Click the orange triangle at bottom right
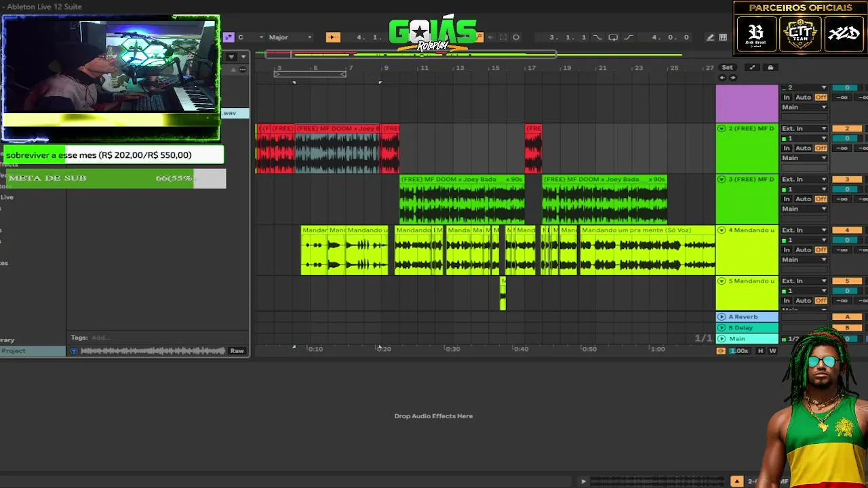Image resolution: width=868 pixels, height=488 pixels. pyautogui.click(x=737, y=482)
